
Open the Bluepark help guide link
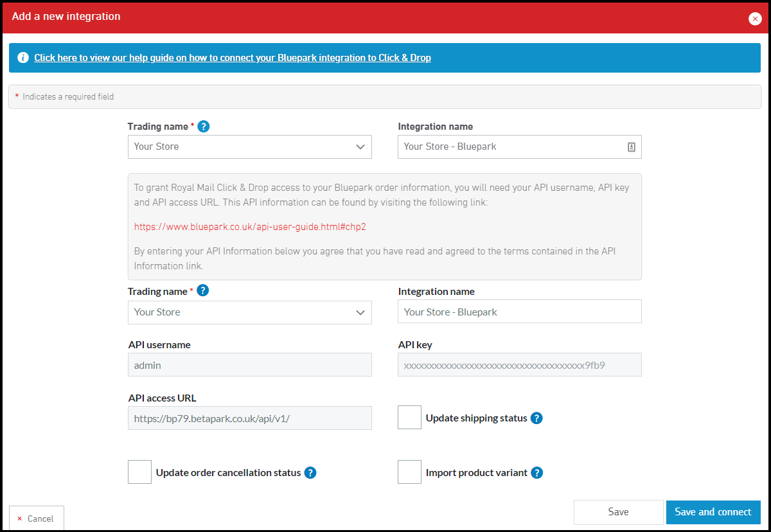point(233,58)
